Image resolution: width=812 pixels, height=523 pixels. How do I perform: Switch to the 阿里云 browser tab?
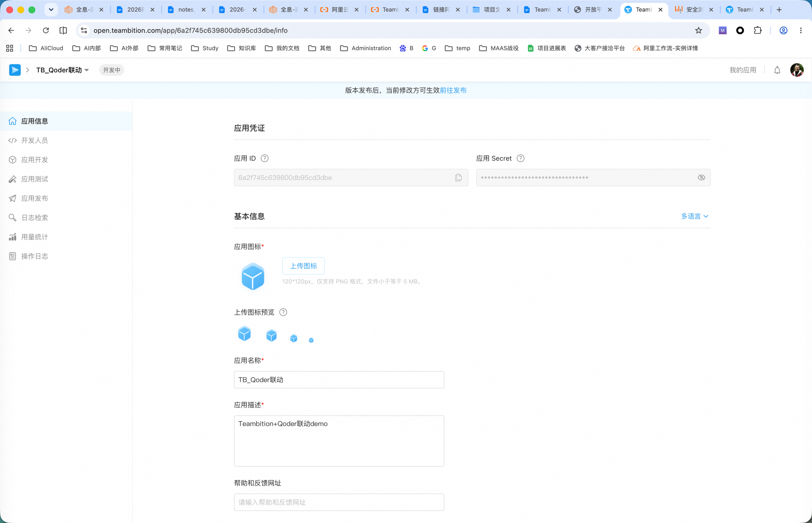pyautogui.click(x=340, y=10)
